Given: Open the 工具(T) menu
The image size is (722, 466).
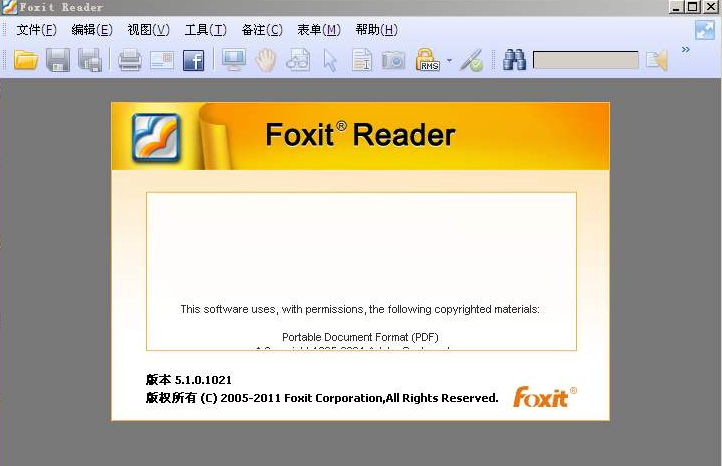Looking at the screenshot, I should (205, 30).
